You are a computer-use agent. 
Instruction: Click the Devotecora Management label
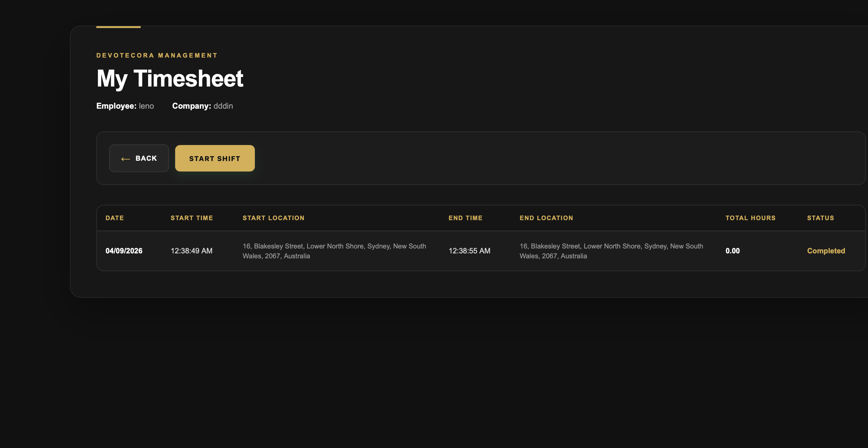point(157,55)
